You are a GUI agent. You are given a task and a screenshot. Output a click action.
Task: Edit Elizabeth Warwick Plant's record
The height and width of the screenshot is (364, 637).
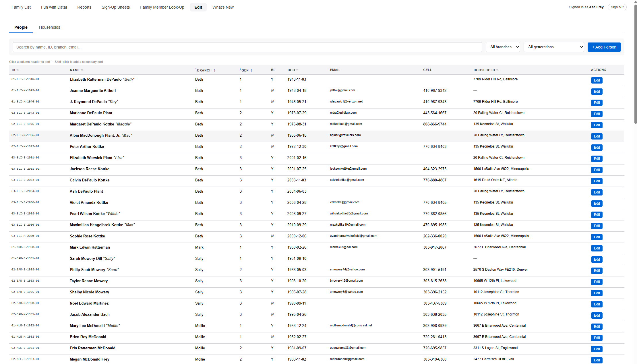tap(597, 159)
